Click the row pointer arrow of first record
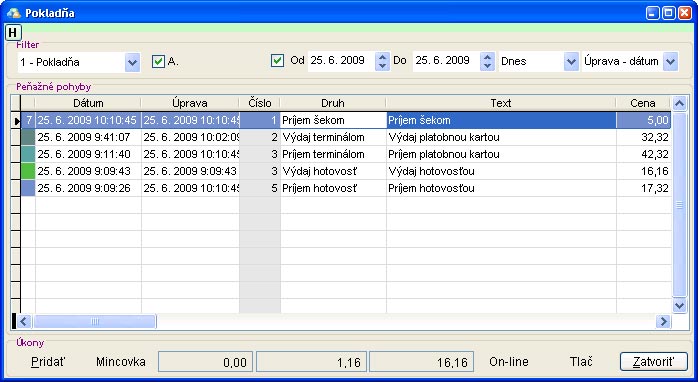Screen dimensions: 698x382 pos(17,121)
